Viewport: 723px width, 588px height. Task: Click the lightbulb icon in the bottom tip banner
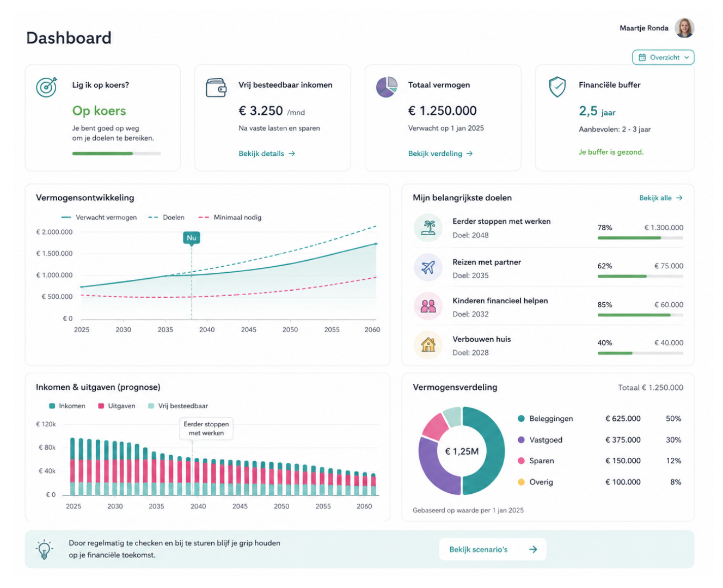point(44,549)
